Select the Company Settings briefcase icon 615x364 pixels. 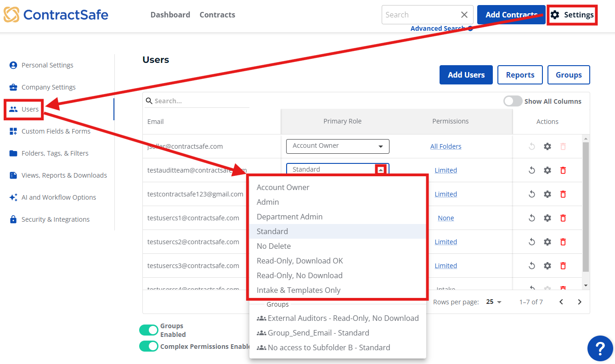pos(15,87)
